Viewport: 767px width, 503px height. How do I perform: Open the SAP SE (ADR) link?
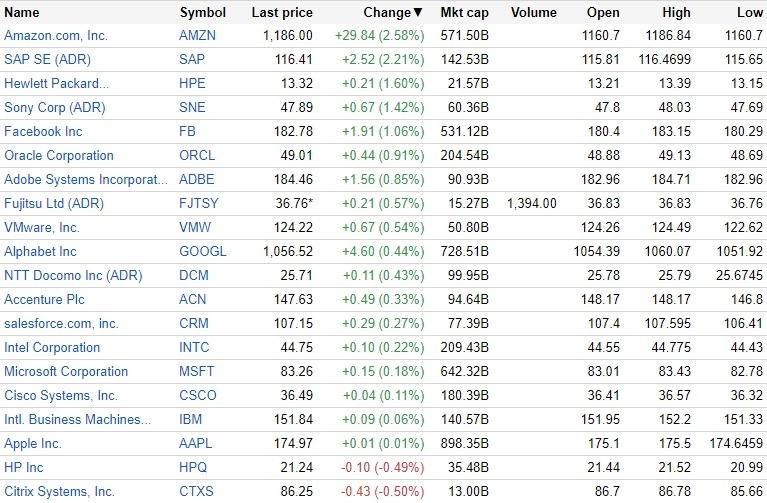click(48, 59)
